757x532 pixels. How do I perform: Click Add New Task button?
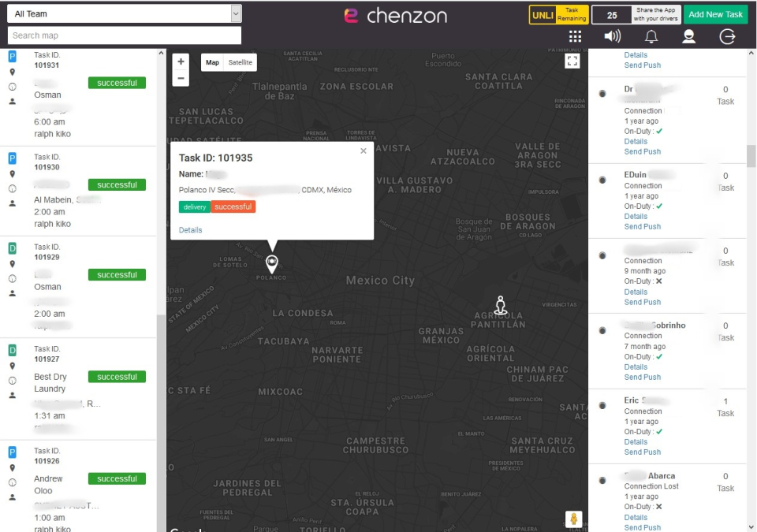[x=715, y=14]
